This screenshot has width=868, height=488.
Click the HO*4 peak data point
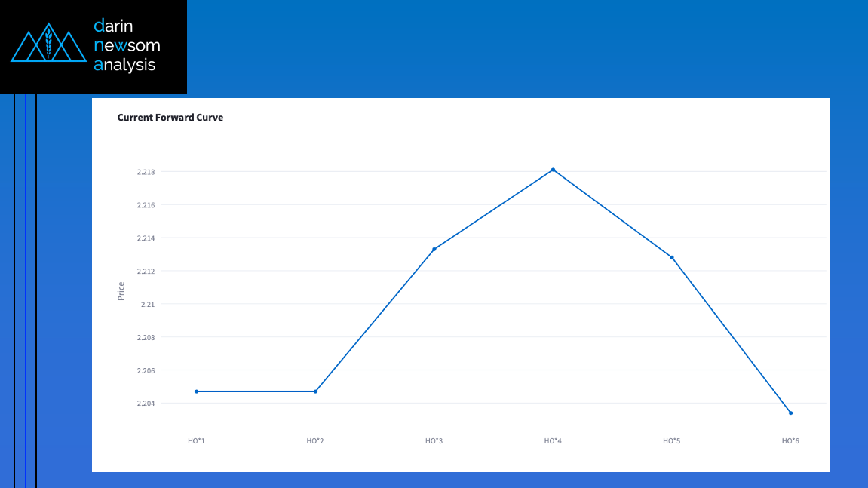point(553,170)
